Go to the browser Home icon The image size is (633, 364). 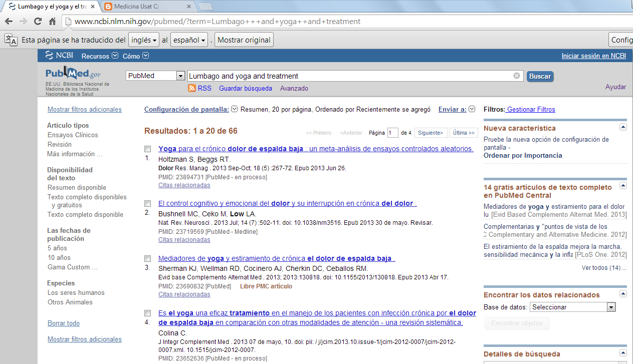pyautogui.click(x=52, y=22)
